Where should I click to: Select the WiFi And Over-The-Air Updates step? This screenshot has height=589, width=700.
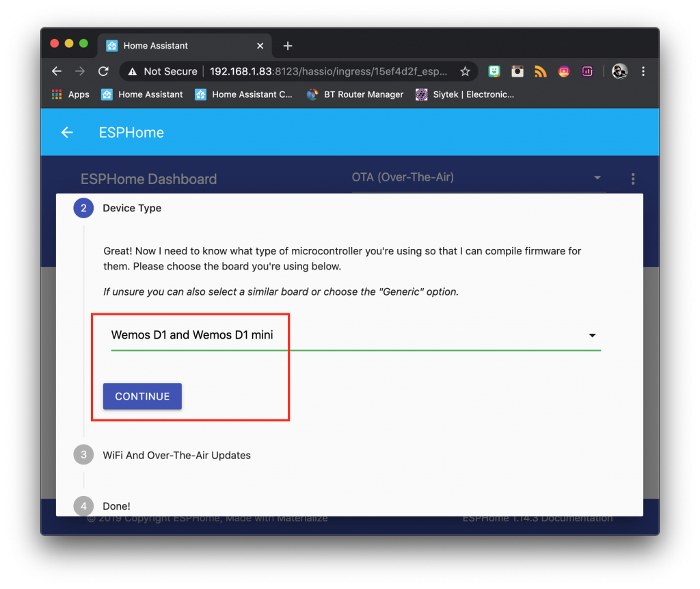pyautogui.click(x=162, y=456)
